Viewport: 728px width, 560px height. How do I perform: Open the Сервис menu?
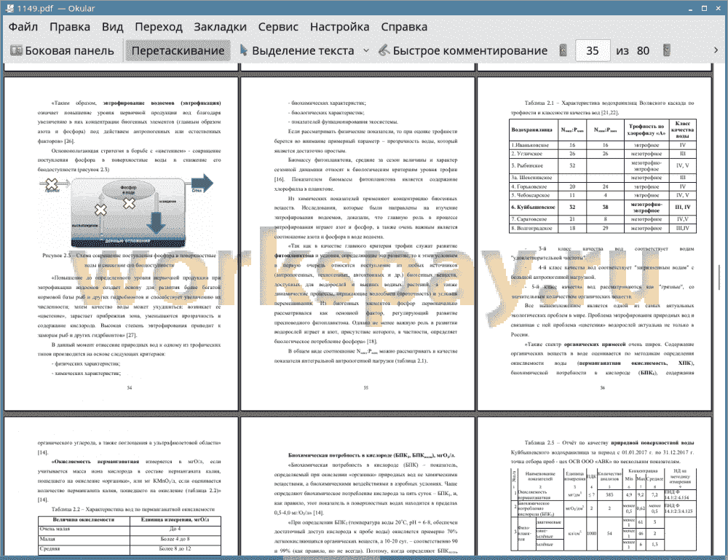[278, 27]
